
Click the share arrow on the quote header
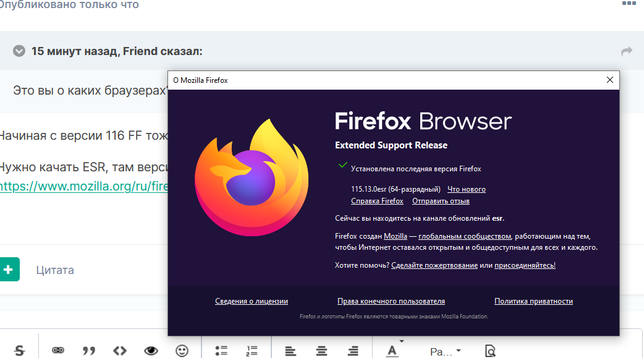coord(627,51)
